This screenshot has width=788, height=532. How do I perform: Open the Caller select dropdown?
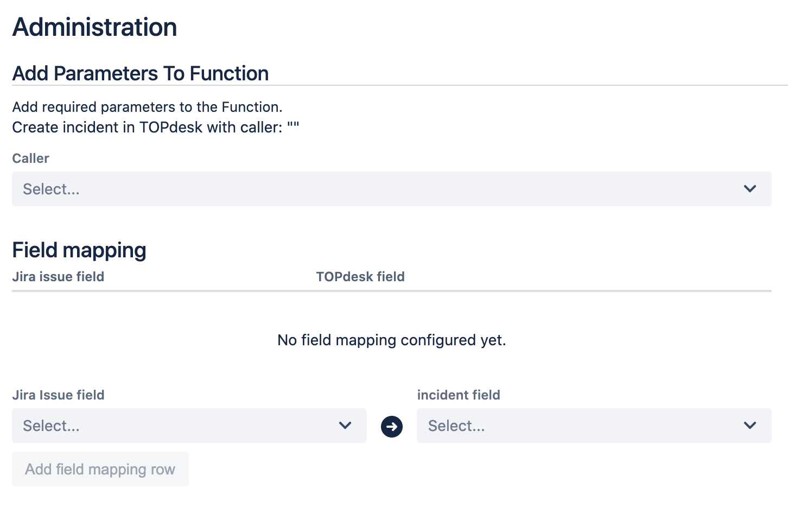380,189
